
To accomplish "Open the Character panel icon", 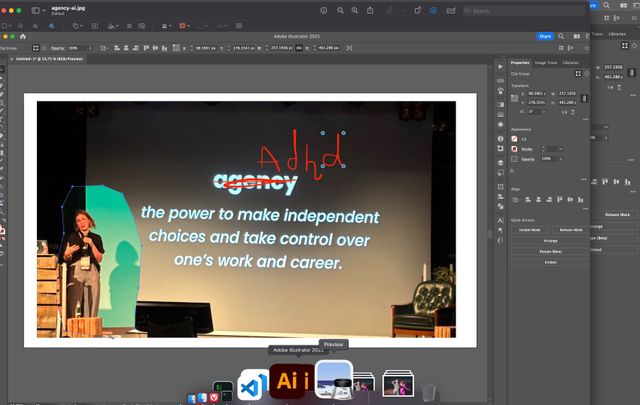I will point(500,220).
